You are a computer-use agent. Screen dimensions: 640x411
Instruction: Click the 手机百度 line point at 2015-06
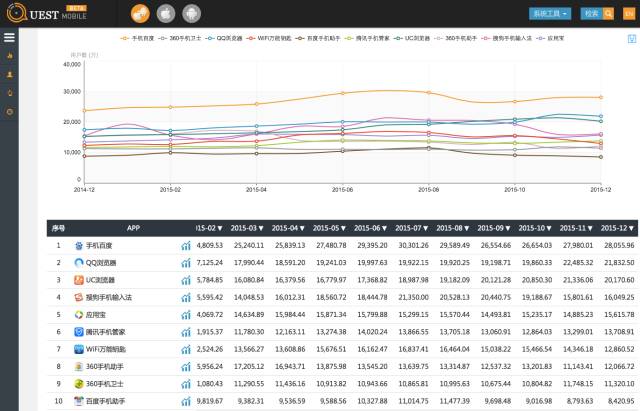pos(342,93)
